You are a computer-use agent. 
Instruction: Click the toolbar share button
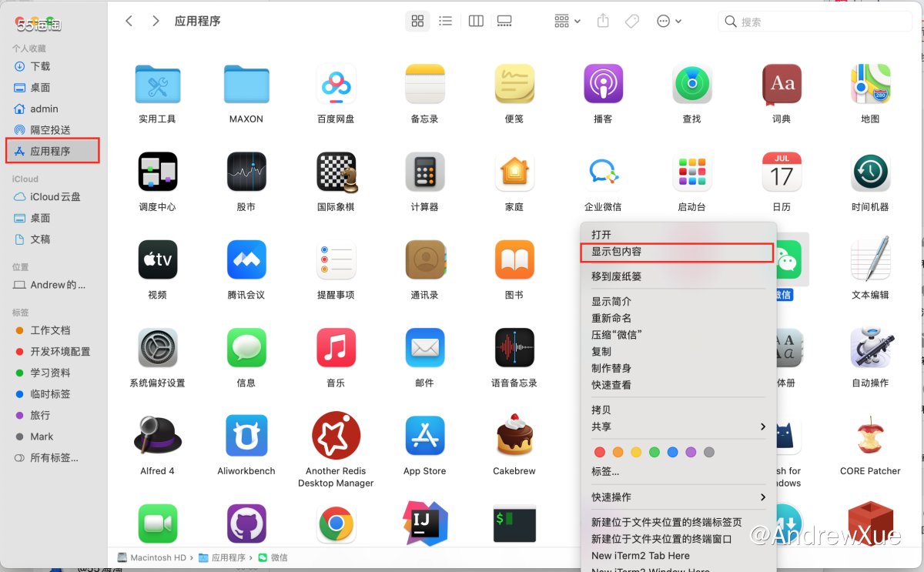[604, 21]
